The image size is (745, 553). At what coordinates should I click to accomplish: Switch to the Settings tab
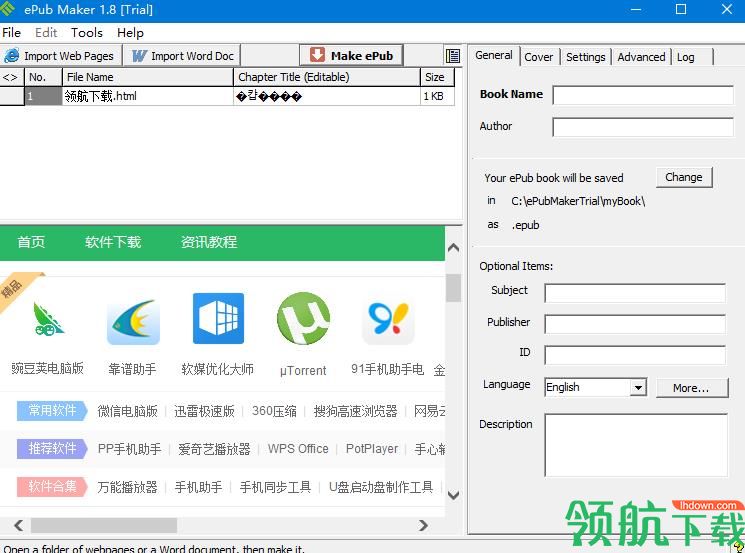point(585,57)
